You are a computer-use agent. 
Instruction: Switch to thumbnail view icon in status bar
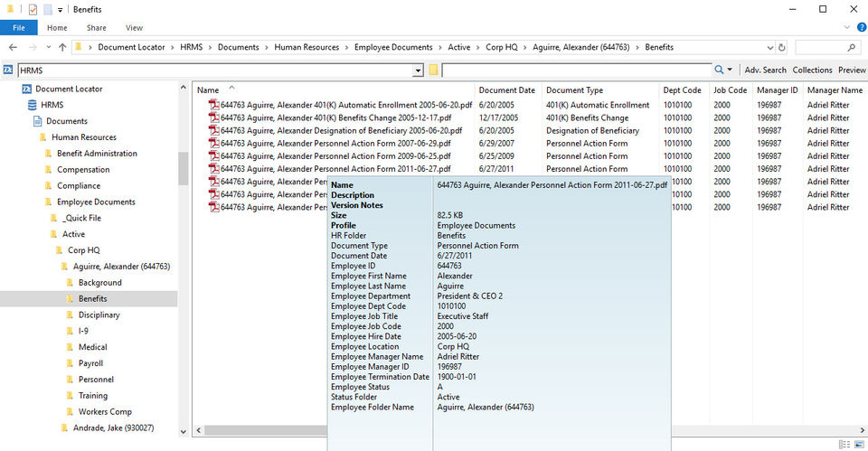[x=857, y=444]
